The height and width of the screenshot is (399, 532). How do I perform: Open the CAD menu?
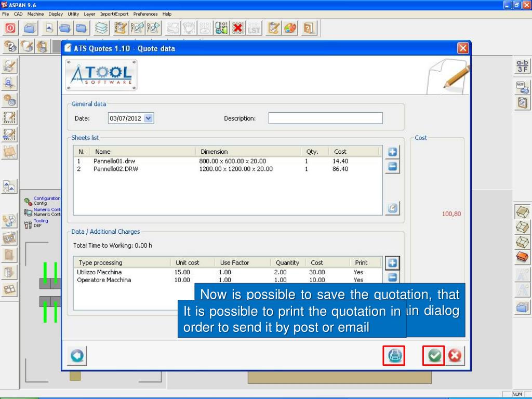coord(18,14)
